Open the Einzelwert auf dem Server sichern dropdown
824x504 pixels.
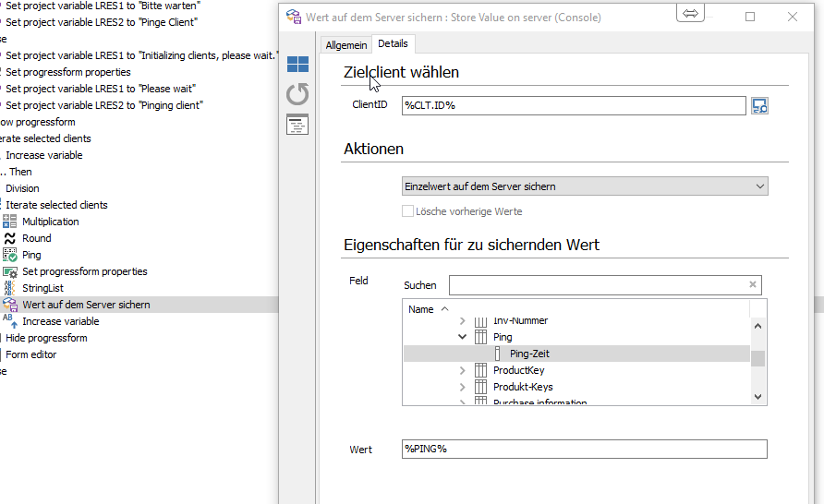pos(585,186)
